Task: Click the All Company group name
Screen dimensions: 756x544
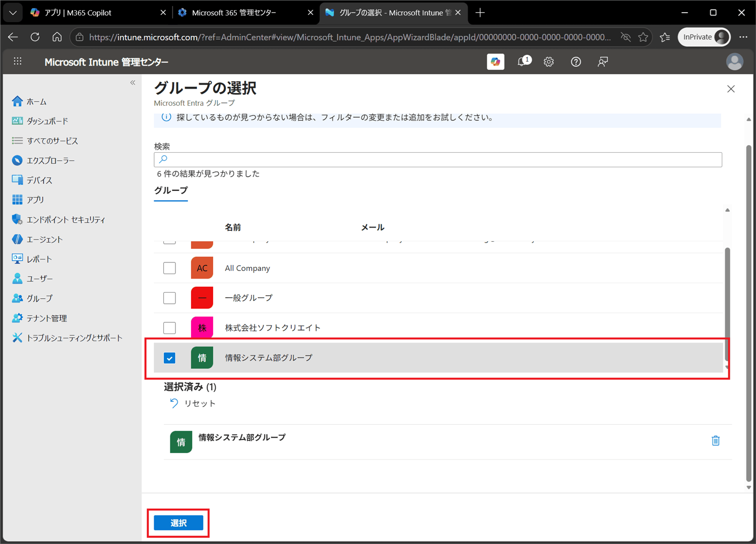Action: point(247,268)
